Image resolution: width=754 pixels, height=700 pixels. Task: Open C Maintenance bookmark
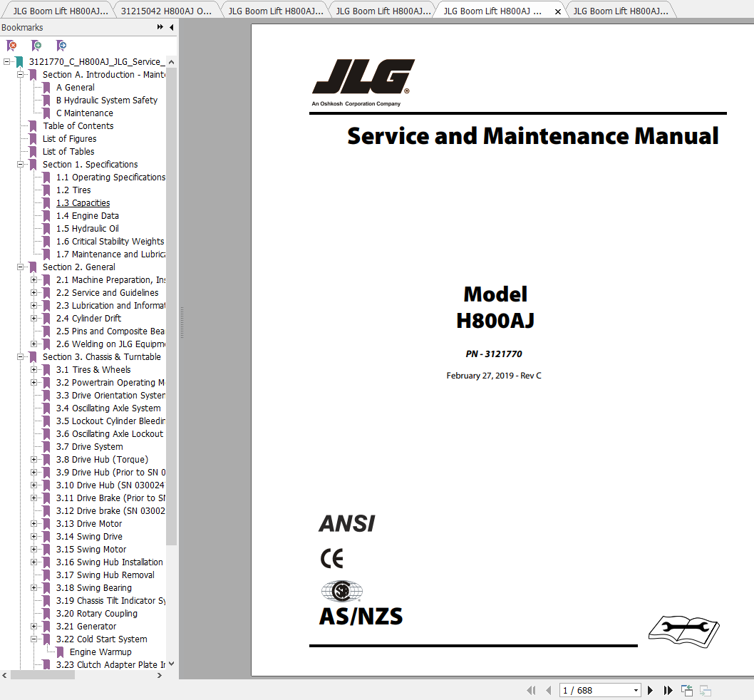[x=85, y=113]
